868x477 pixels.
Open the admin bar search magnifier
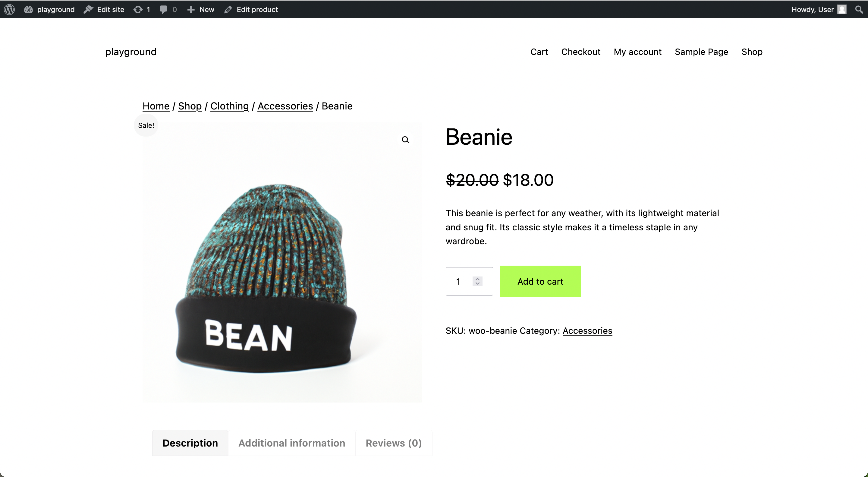859,9
